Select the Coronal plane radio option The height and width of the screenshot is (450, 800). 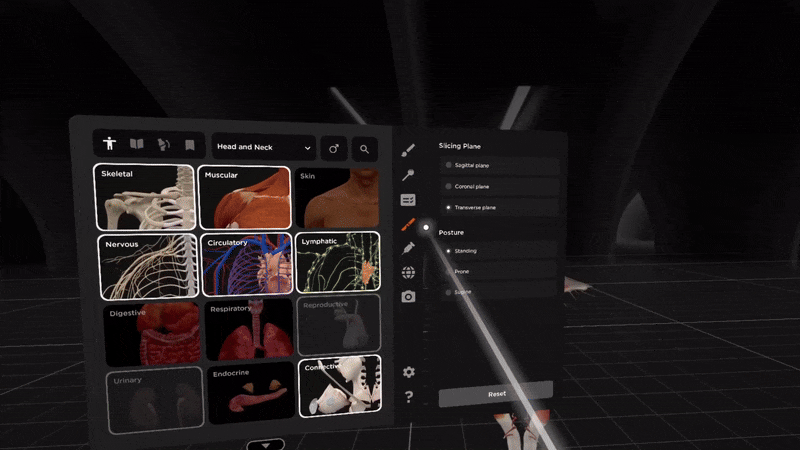pos(499,186)
